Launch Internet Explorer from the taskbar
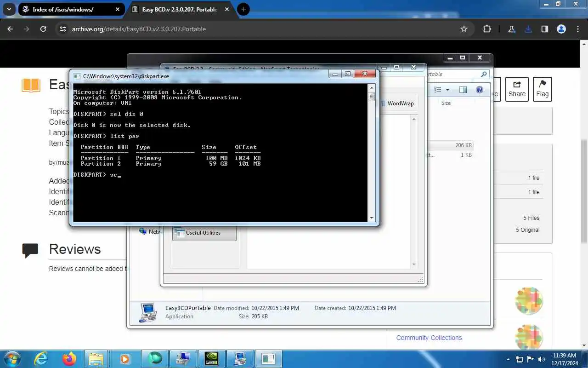The image size is (588, 368). pos(41,359)
